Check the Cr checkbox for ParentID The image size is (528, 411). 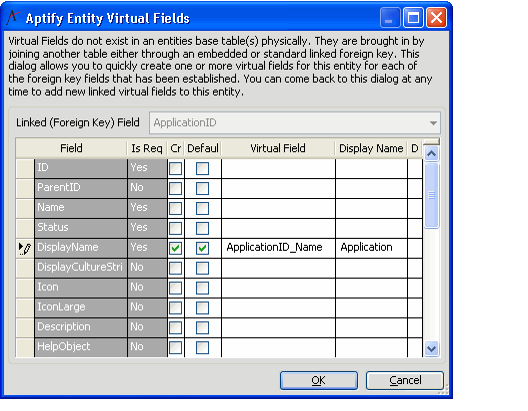pos(175,188)
